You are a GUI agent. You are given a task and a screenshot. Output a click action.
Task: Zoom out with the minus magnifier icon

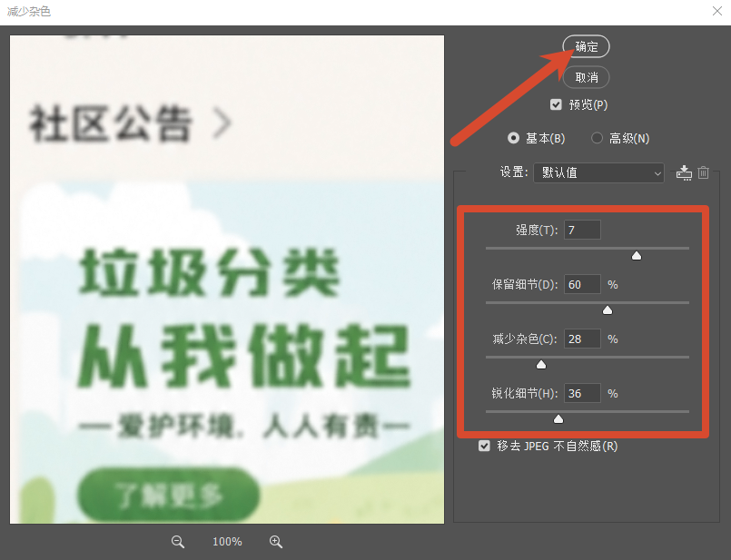tap(178, 541)
